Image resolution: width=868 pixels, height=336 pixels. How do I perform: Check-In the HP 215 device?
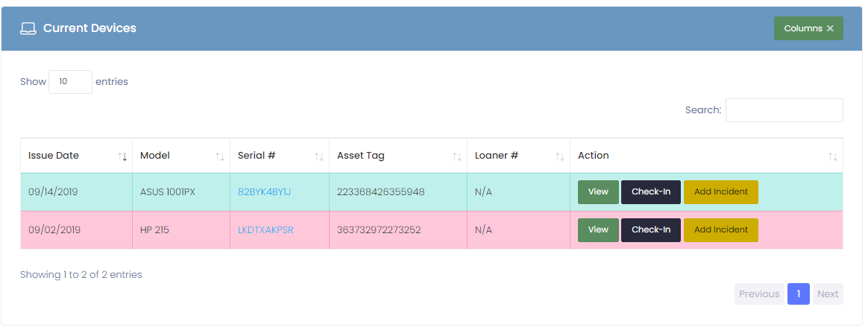click(x=651, y=230)
